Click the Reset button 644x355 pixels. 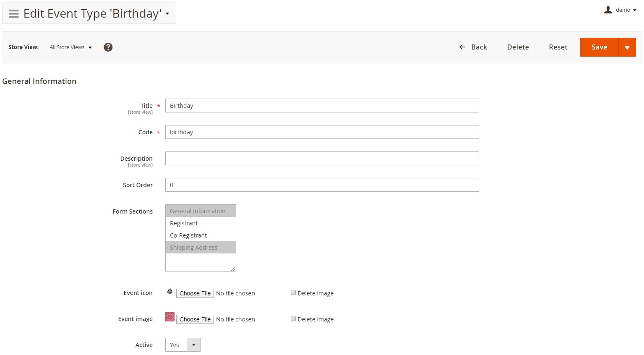pyautogui.click(x=558, y=47)
